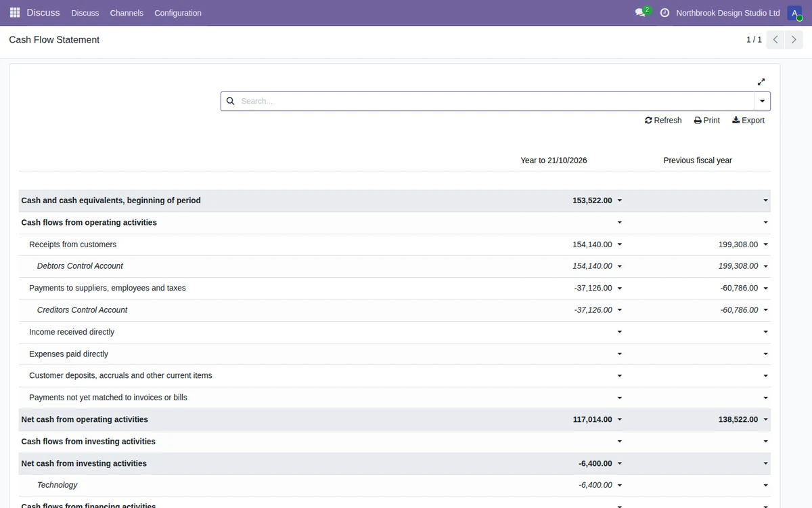The image size is (812, 508).
Task: Open the Channels menu
Action: (127, 13)
